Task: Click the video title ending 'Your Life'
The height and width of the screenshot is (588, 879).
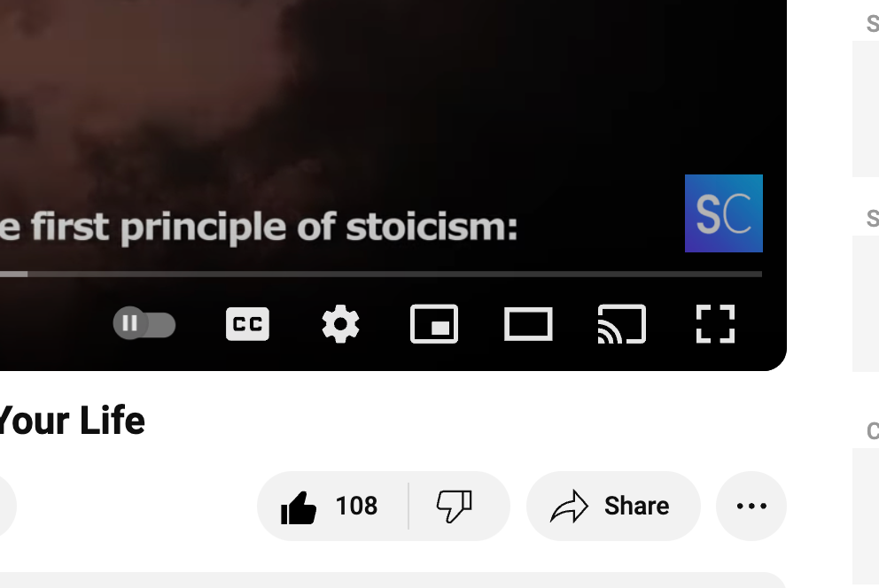Action: pyautogui.click(x=71, y=421)
